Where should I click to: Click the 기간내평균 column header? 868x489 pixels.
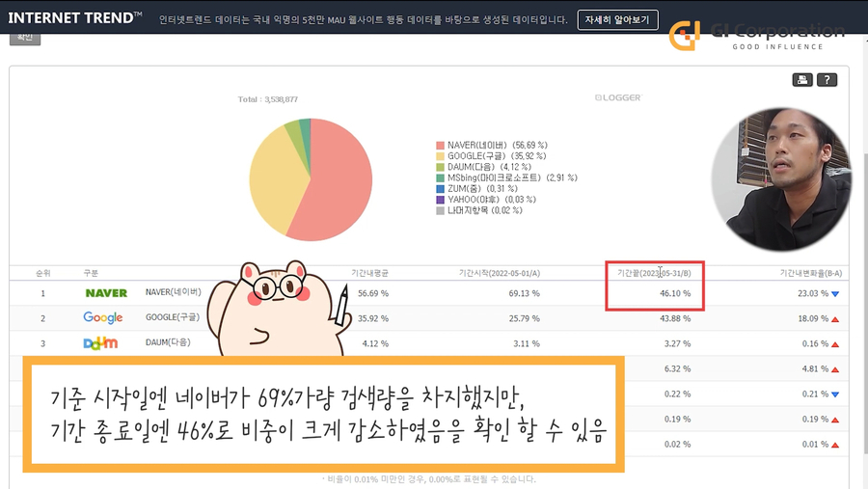(x=369, y=273)
